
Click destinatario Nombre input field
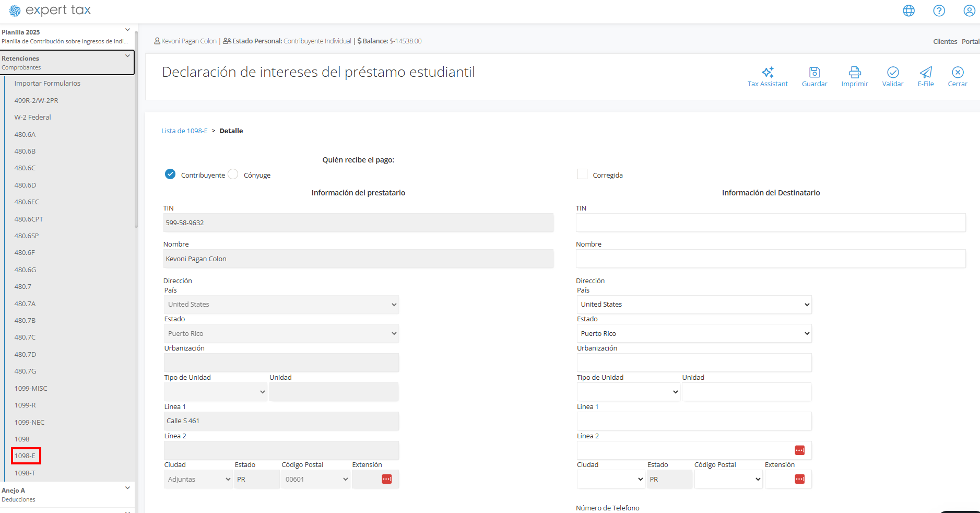(771, 259)
